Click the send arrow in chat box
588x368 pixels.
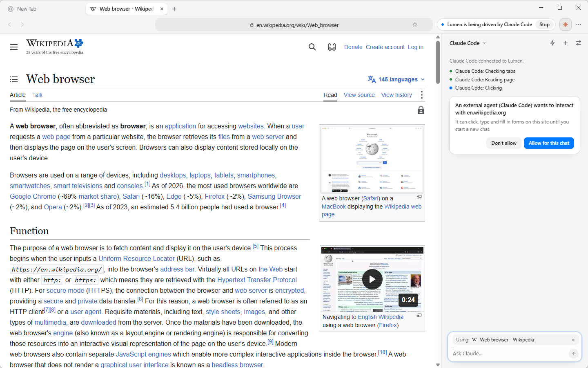574,354
